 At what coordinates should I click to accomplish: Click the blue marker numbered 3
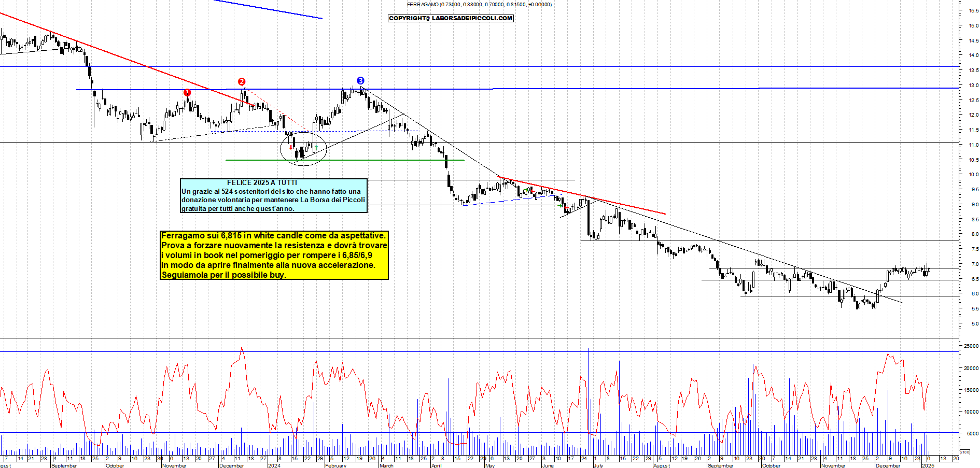click(x=360, y=80)
